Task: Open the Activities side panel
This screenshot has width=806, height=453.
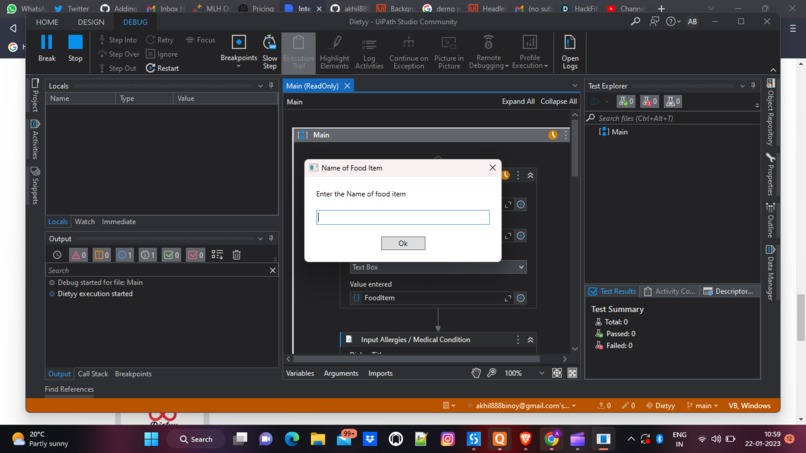Action: point(35,139)
